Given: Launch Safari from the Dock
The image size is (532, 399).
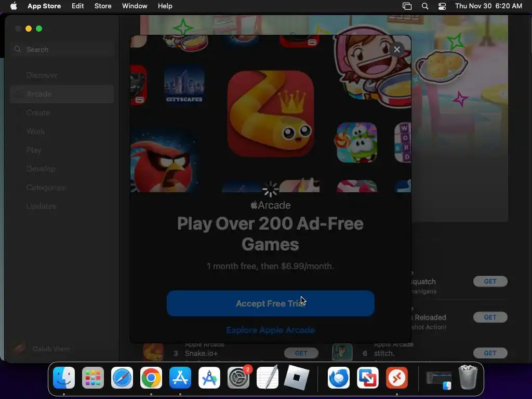Looking at the screenshot, I should (x=122, y=378).
